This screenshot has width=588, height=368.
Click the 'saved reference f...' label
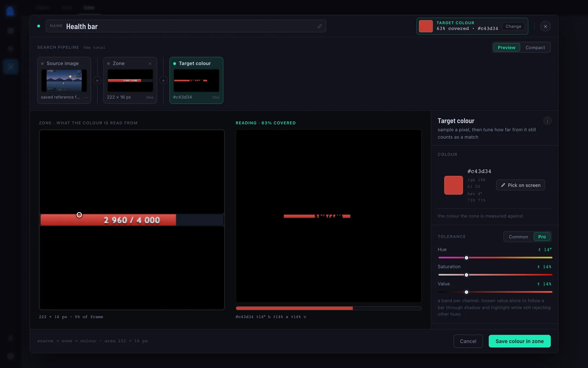[x=60, y=97]
